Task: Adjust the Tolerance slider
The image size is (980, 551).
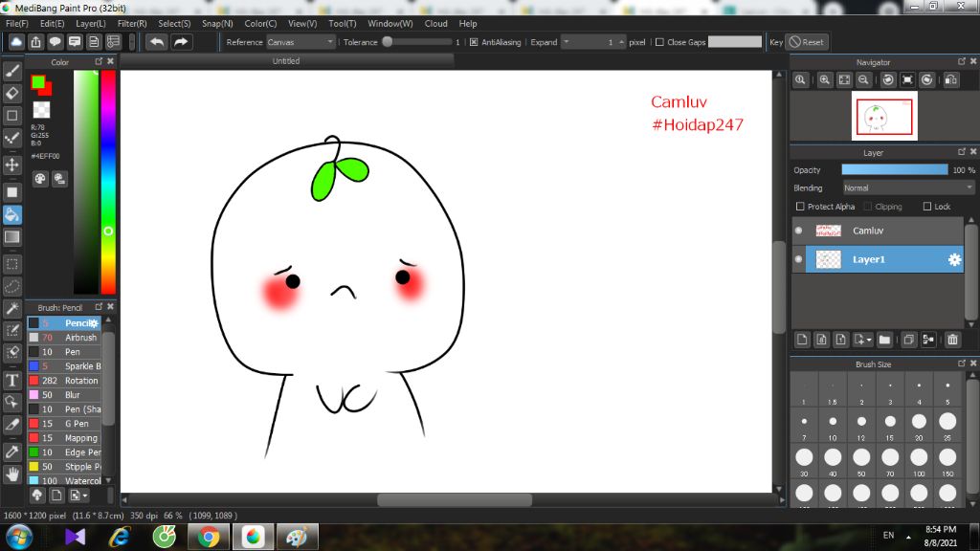Action: [418, 42]
